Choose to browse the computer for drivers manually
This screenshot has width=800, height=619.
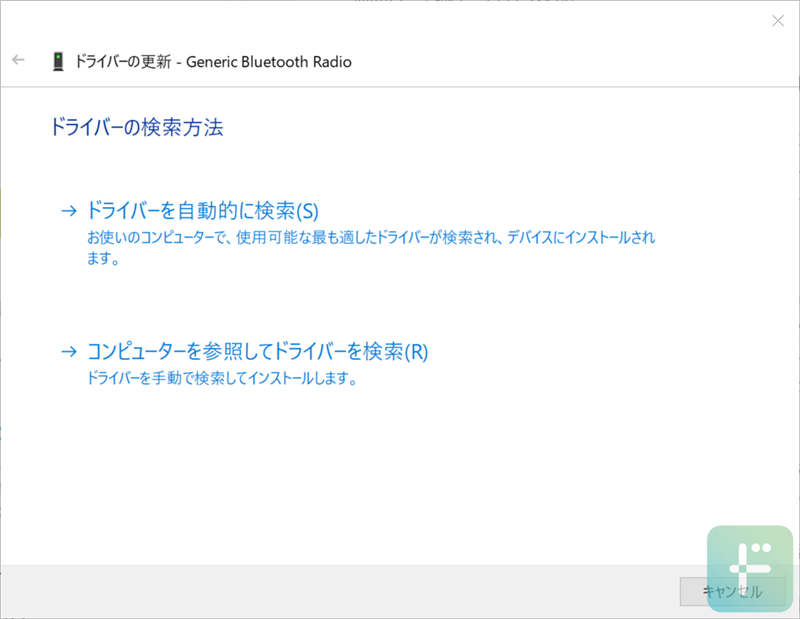(x=257, y=351)
